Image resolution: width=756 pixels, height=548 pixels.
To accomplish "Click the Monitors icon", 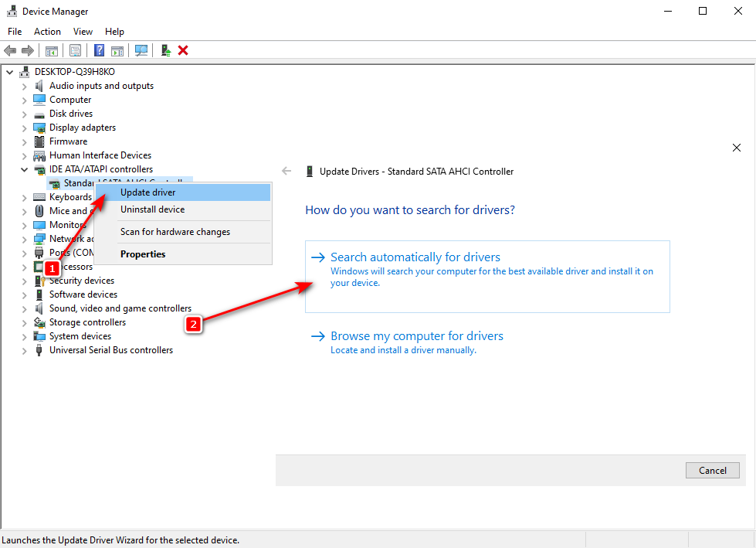I will tap(39, 225).
